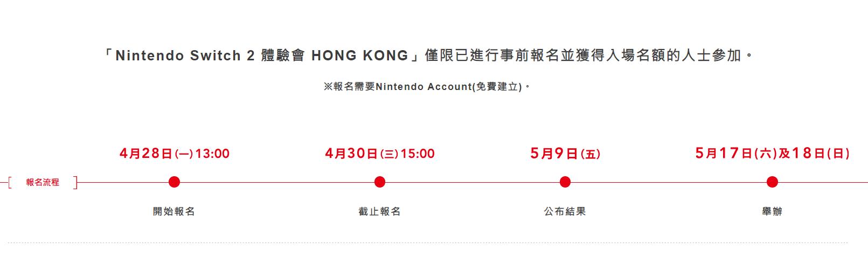Click the (免費建立) text in the note
The width and height of the screenshot is (868, 263).
[497, 87]
